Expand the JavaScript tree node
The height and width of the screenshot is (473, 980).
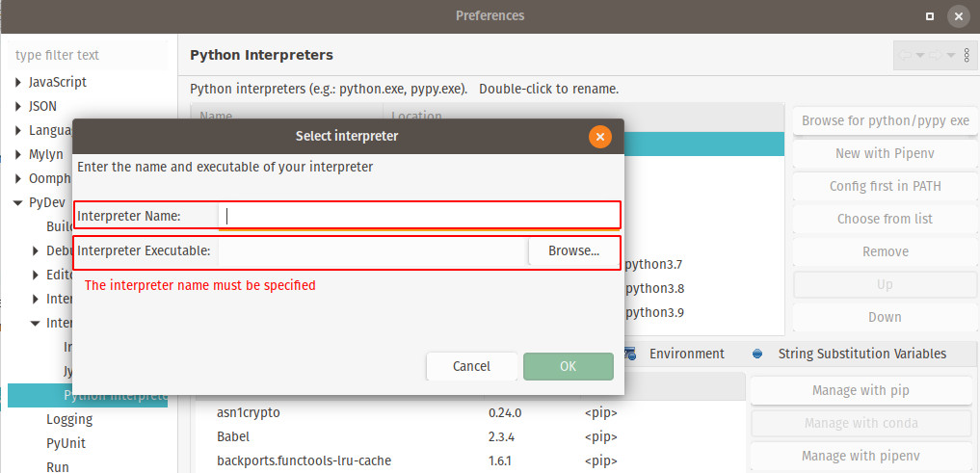coord(18,83)
